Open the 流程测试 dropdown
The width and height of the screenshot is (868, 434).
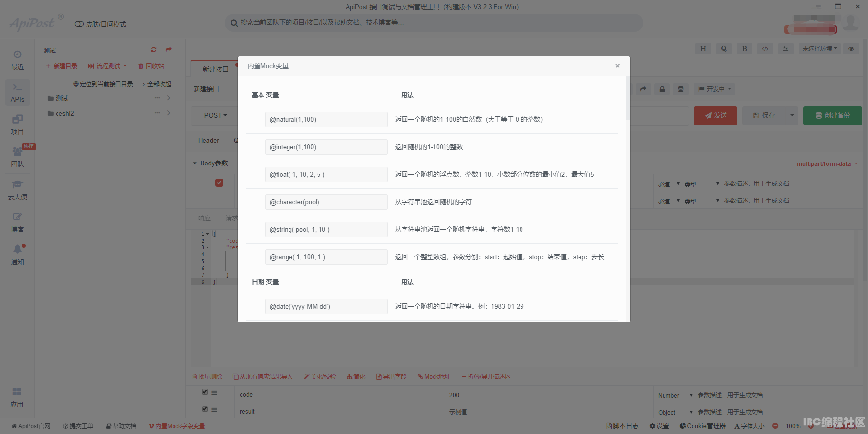point(107,66)
